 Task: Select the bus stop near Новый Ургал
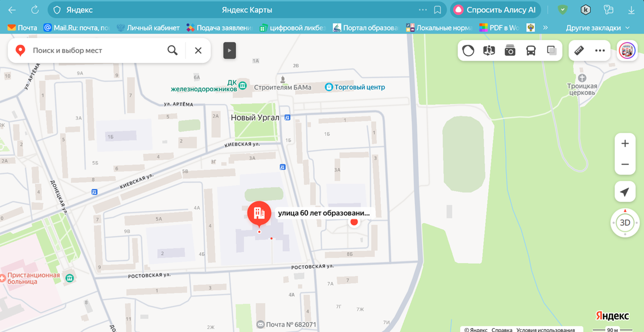click(287, 118)
